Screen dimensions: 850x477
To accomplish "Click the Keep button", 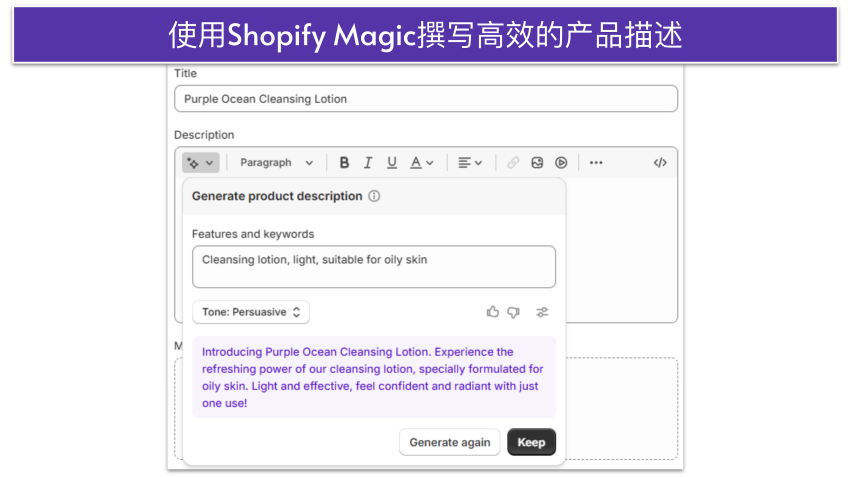I will [x=531, y=442].
